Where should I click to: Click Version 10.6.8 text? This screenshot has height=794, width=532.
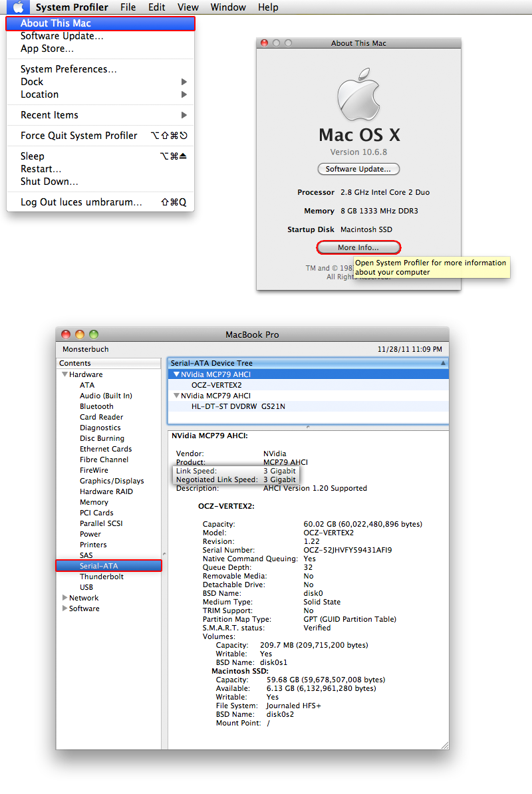coord(358,152)
